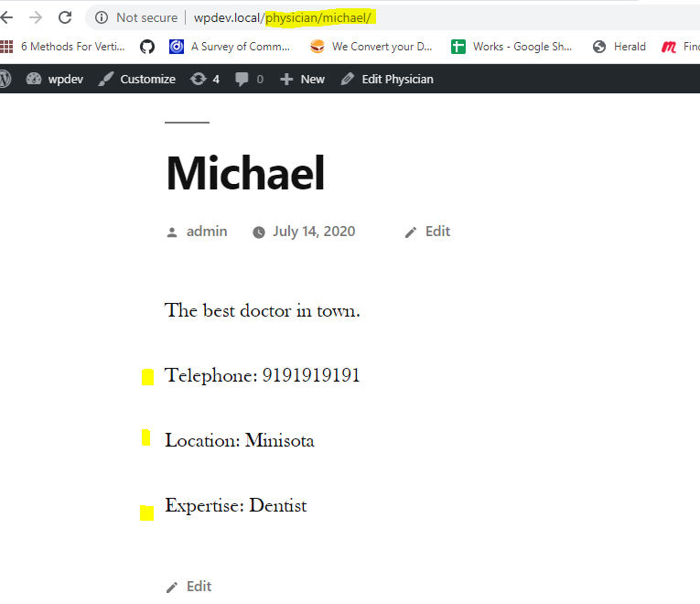Click the text 'The best doctor in town.'
This screenshot has height=604, width=700.
263,310
